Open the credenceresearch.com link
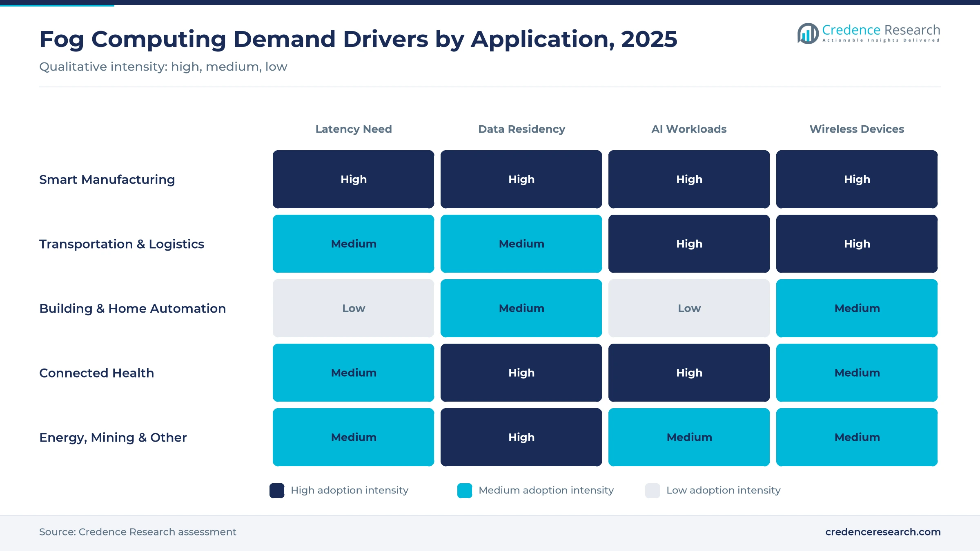 click(883, 532)
